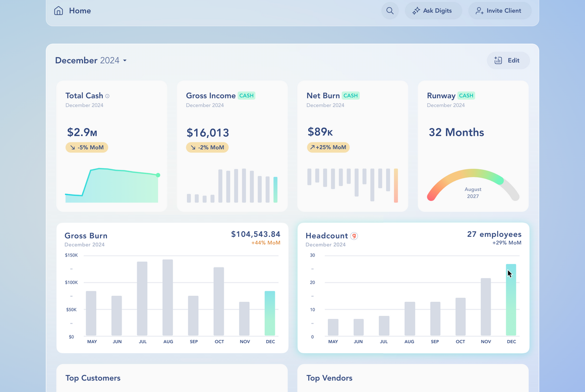
Task: Click the Net Burn card title
Action: click(323, 96)
